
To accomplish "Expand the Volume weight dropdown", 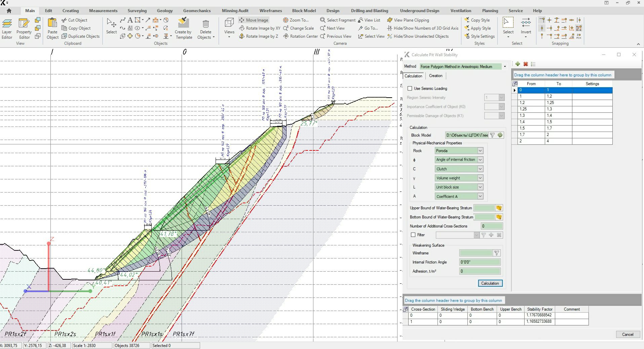I will (480, 178).
